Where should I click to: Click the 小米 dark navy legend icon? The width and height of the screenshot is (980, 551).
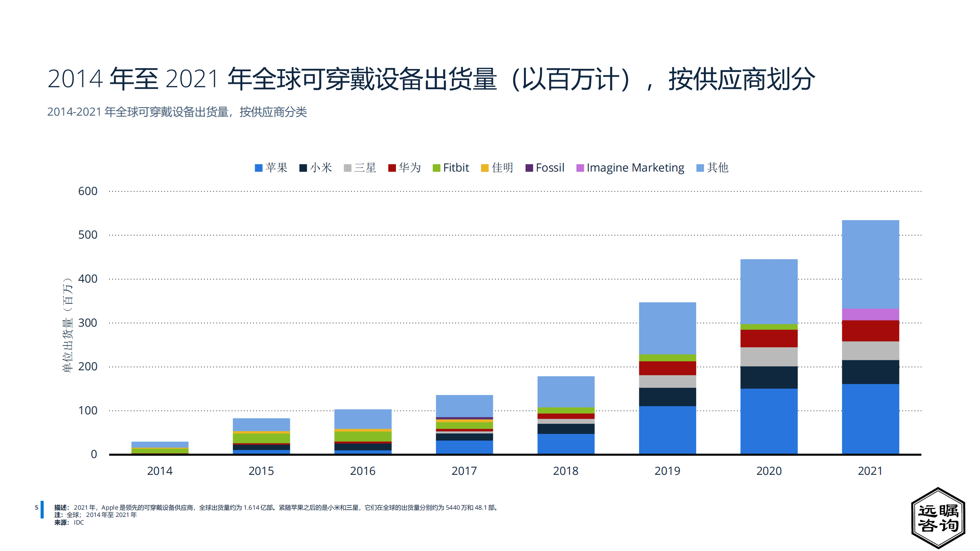click(303, 167)
